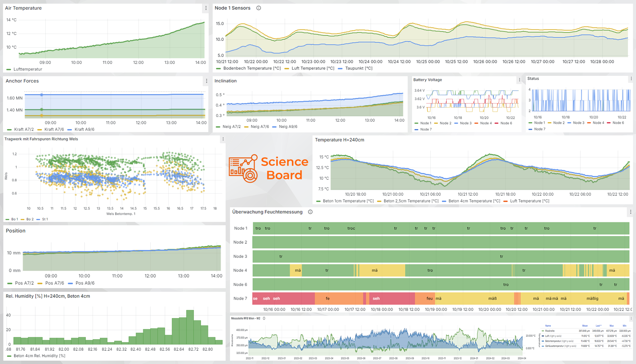Toggle Node 7 in Battery Voltage legend
Viewport: 636px width, 364px height.
click(x=423, y=129)
